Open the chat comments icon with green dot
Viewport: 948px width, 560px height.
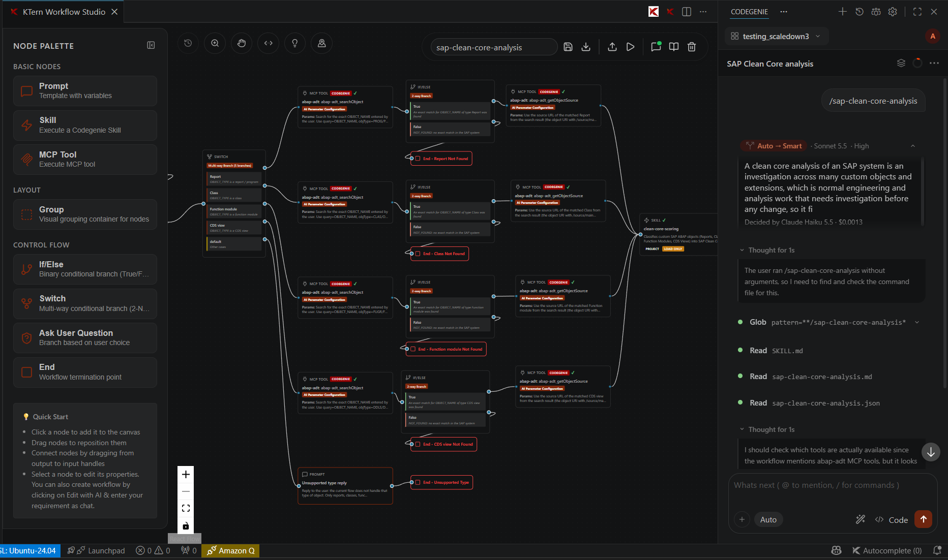click(x=656, y=47)
